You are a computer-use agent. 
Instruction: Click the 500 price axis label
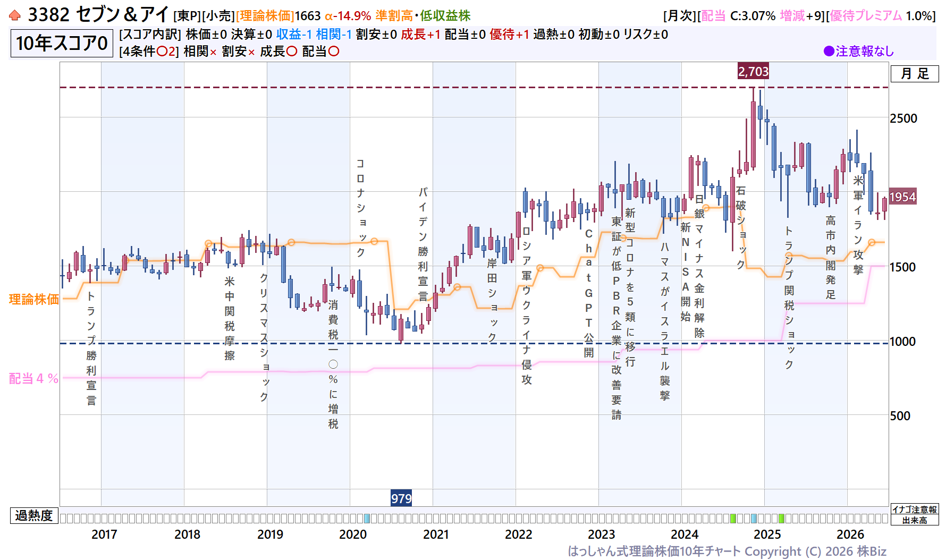pos(900,416)
